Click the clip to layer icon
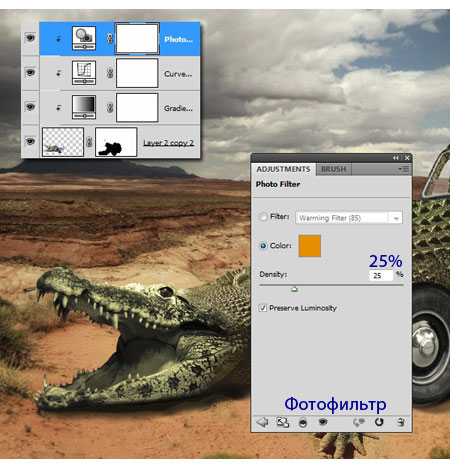The width and height of the screenshot is (450, 467). click(303, 423)
